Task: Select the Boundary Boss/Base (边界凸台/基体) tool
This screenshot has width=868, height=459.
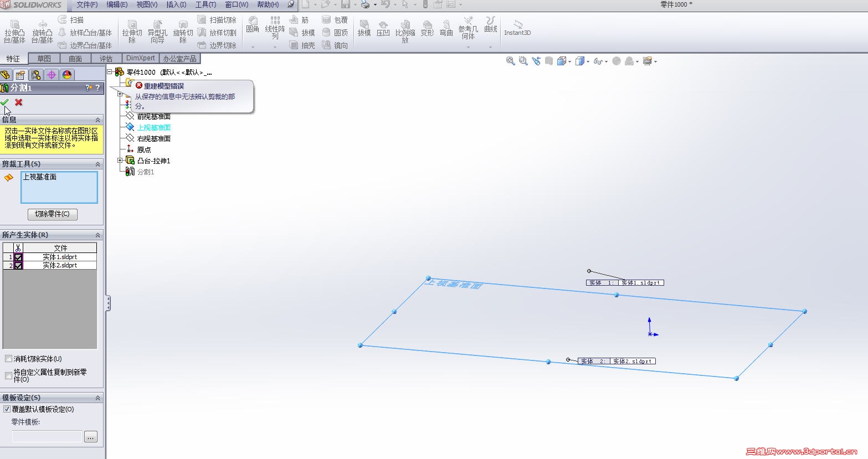Action: pos(85,45)
